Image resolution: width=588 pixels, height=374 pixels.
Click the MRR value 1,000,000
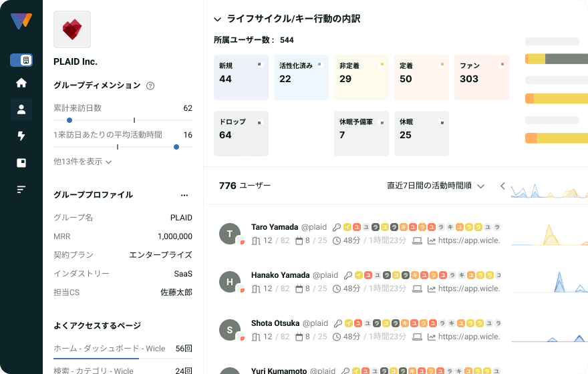click(175, 236)
